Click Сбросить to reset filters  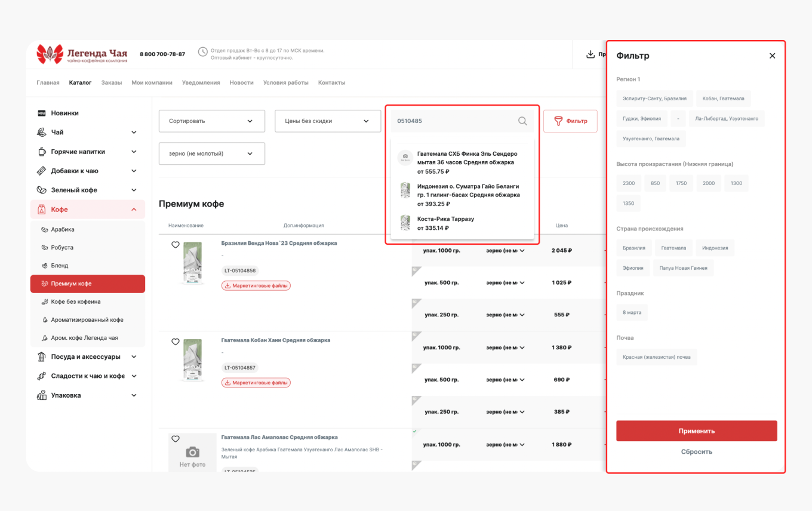pyautogui.click(x=696, y=452)
